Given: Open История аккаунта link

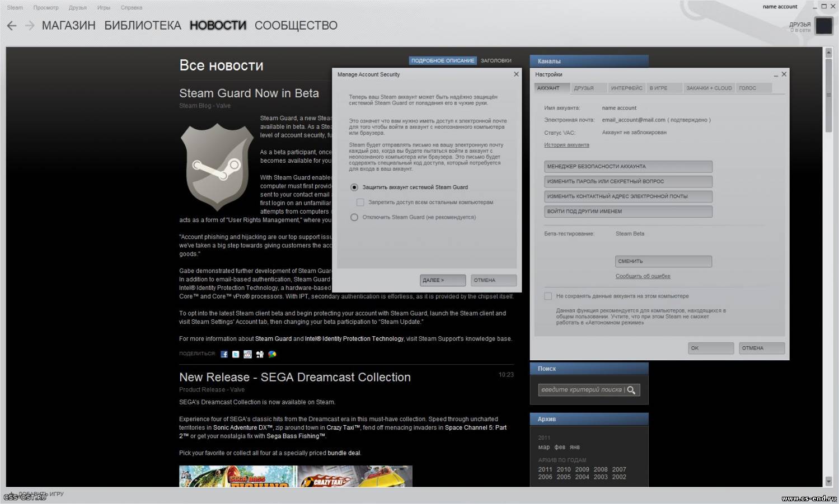Looking at the screenshot, I should [x=566, y=145].
